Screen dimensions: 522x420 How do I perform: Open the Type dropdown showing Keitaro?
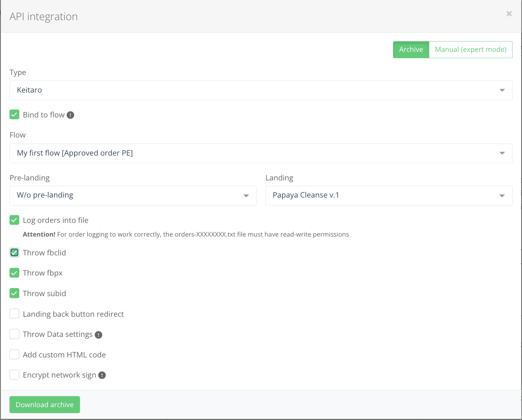pyautogui.click(x=261, y=90)
